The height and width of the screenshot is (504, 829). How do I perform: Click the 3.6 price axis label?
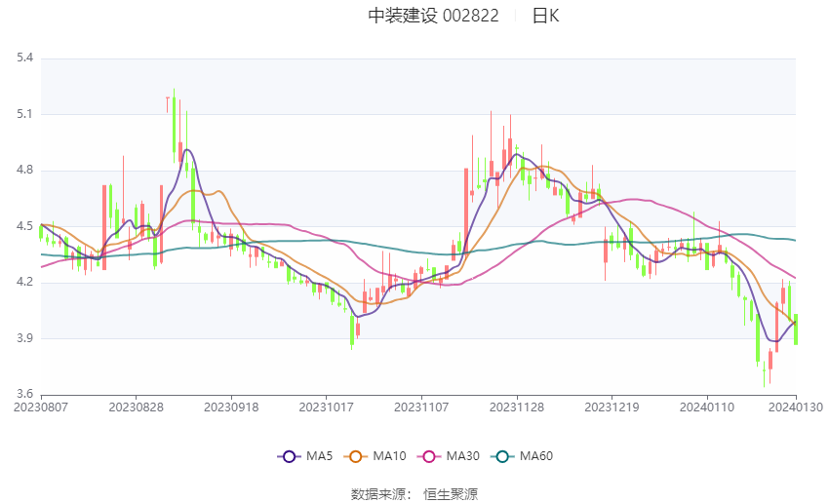[x=24, y=394]
